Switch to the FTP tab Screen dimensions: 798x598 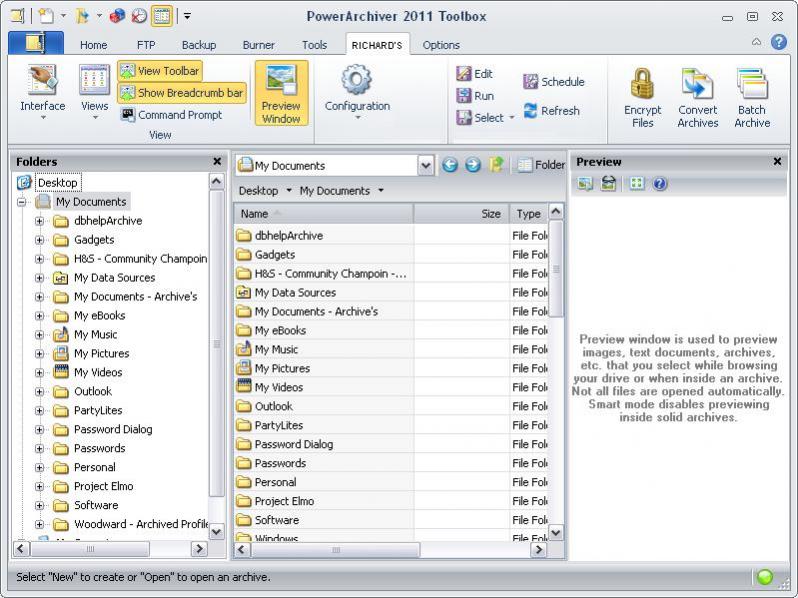click(146, 45)
